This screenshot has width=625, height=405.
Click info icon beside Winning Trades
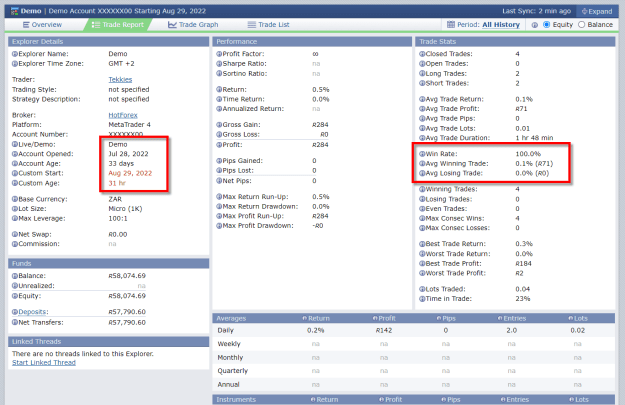[x=422, y=189]
